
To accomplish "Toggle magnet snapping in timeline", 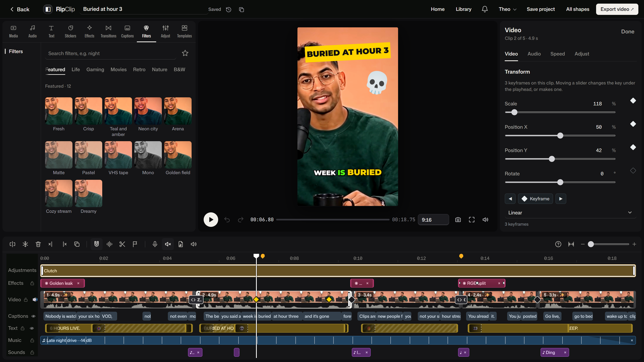I will pos(97,244).
